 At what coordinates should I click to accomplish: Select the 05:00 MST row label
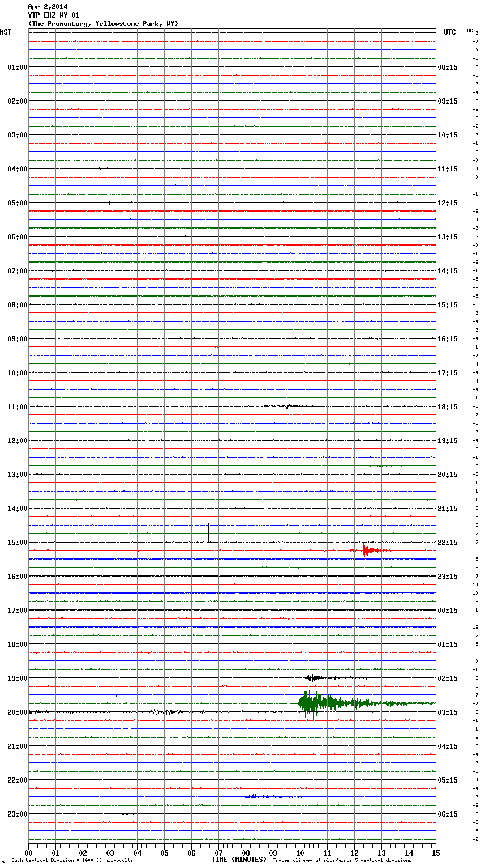coord(18,203)
